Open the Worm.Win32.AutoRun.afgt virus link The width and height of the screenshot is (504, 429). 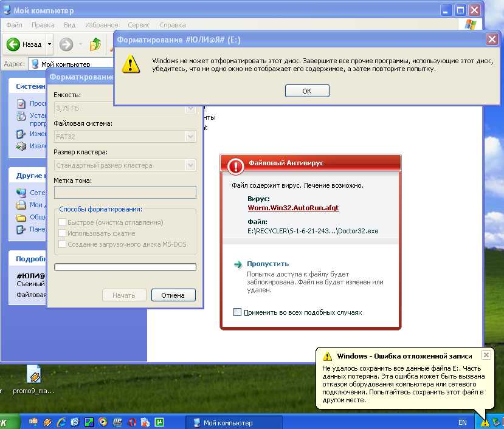coord(293,208)
